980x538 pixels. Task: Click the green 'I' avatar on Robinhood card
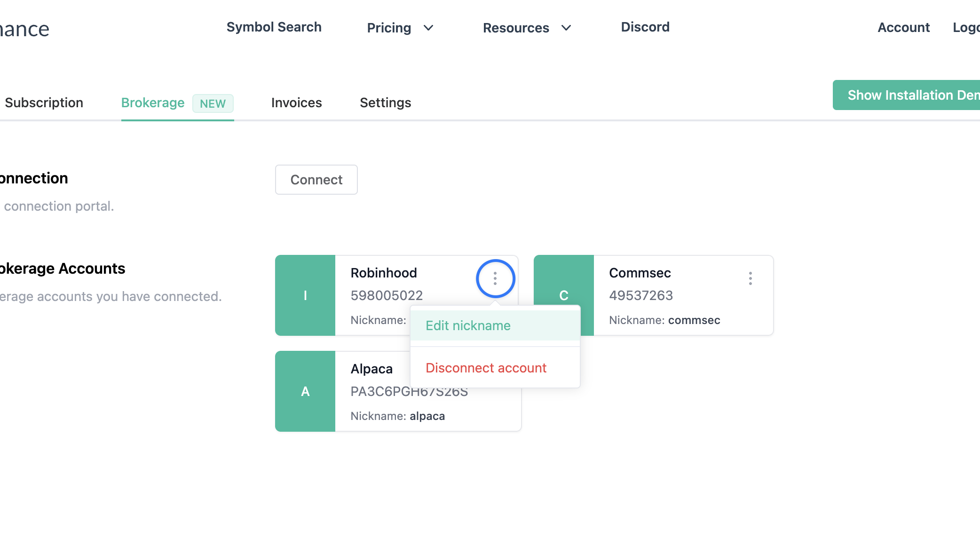point(305,295)
